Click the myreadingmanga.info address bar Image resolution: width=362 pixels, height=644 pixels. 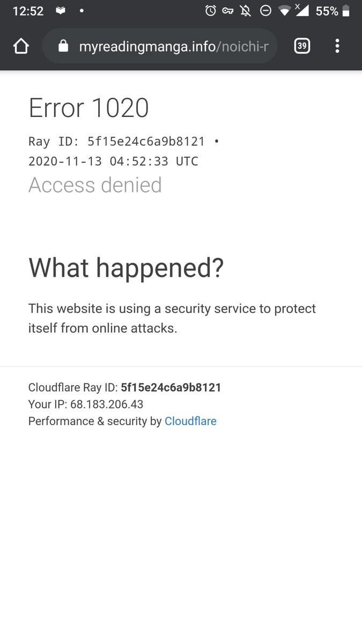coord(160,46)
